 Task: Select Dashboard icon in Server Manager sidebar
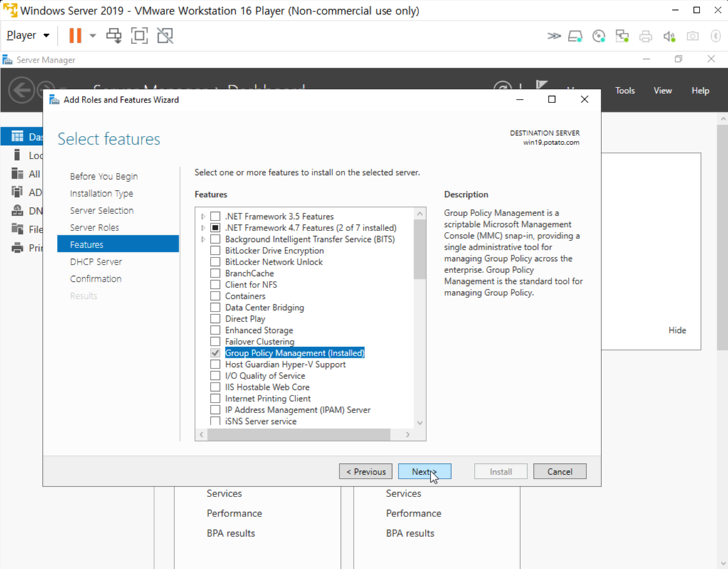tap(17, 137)
